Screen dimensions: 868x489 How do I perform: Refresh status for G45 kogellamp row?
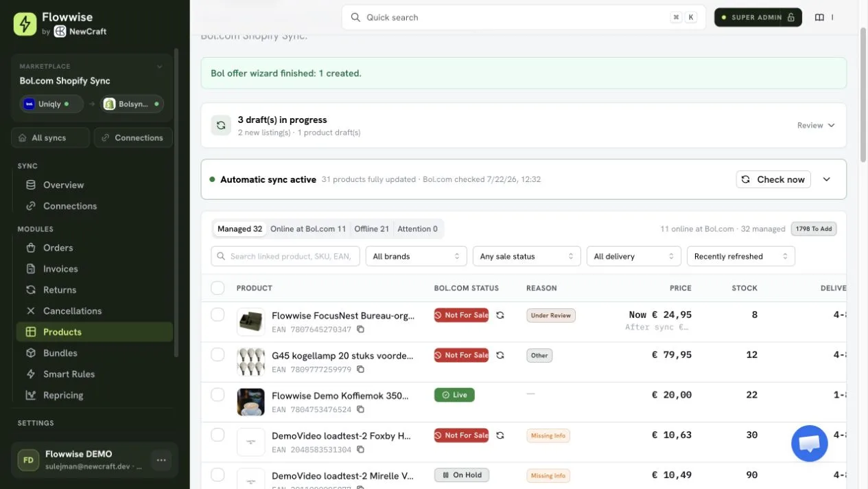500,355
